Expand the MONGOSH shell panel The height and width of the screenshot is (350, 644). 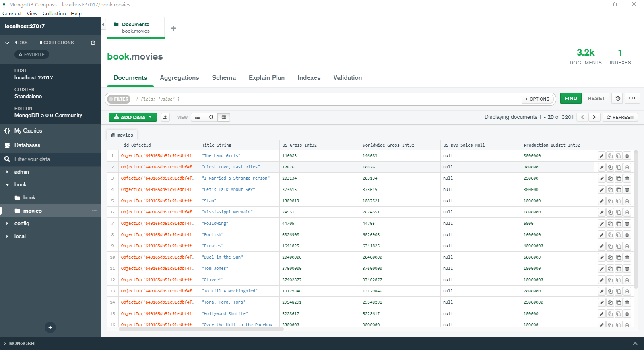[635, 344]
